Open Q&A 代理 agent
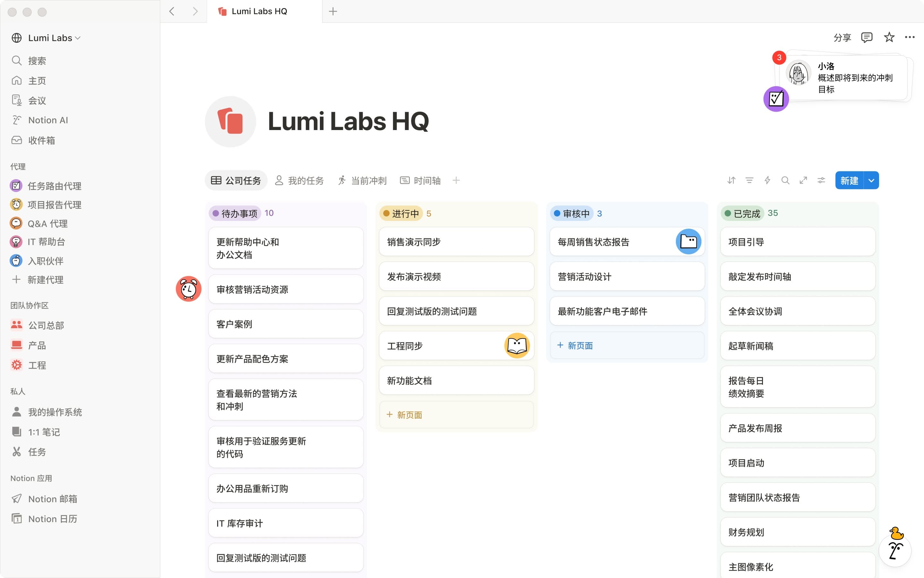Screen dimensions: 924x578 click(47, 223)
